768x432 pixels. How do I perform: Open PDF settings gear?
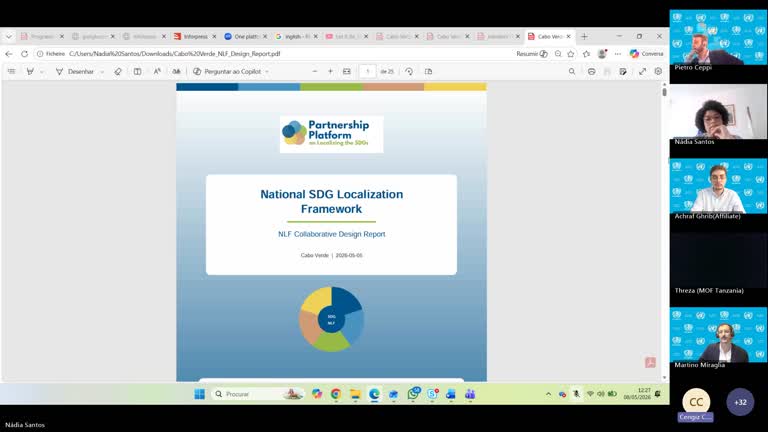pos(658,72)
